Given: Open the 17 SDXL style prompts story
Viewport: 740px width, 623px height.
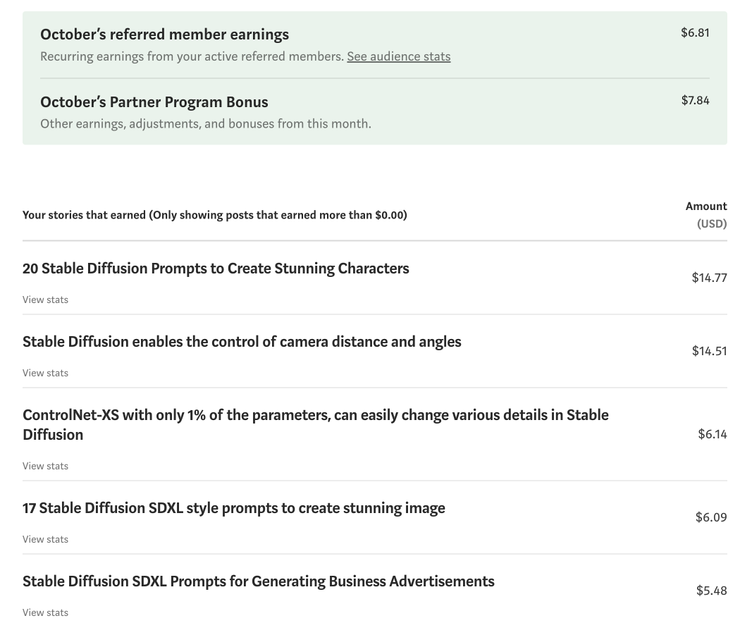Looking at the screenshot, I should pos(233,508).
